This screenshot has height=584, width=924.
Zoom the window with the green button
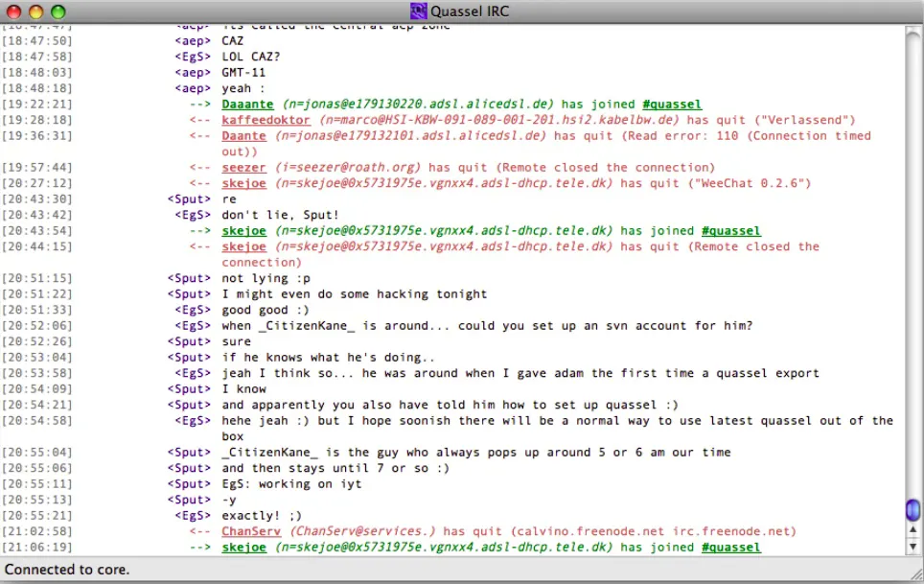pyautogui.click(x=58, y=12)
